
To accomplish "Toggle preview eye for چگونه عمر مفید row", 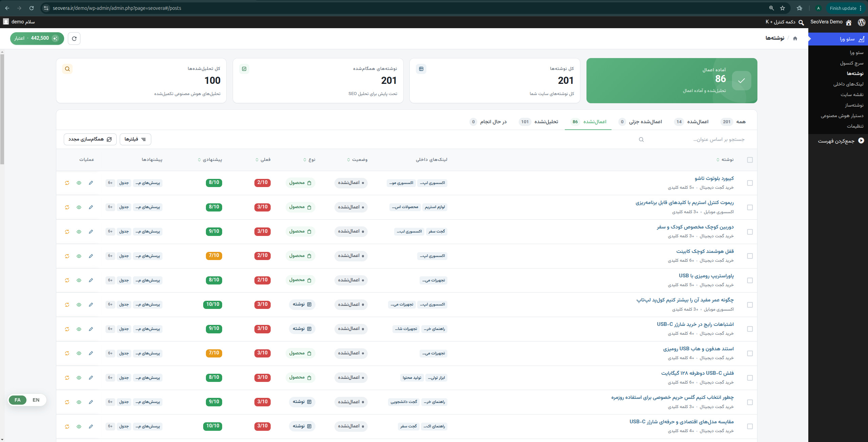I will pos(79,305).
